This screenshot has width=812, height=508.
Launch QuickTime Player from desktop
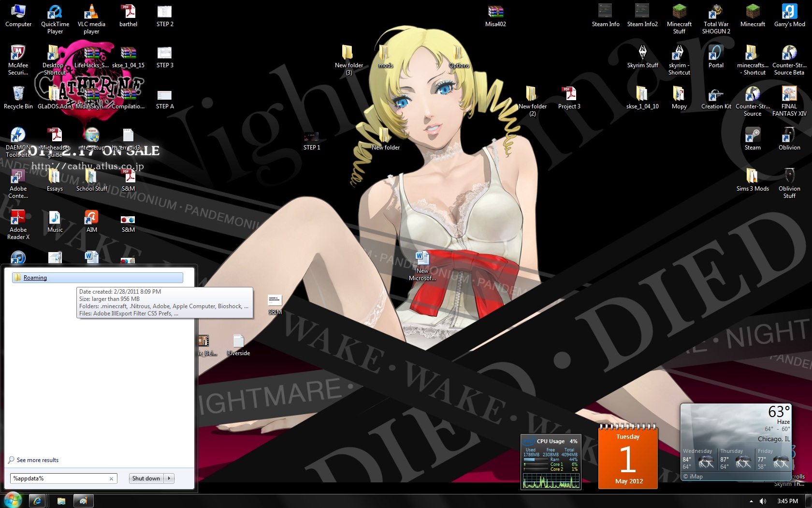(x=55, y=19)
